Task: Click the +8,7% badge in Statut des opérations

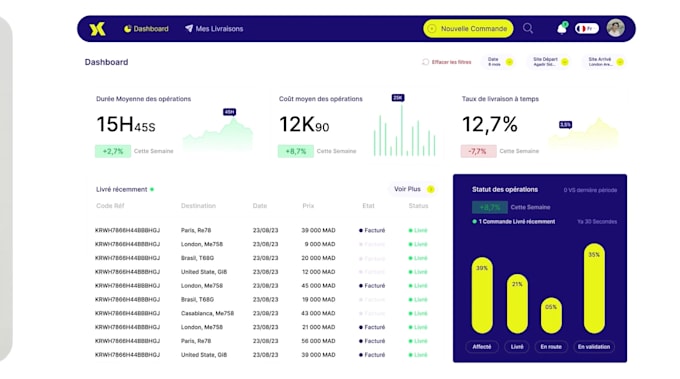Action: pyautogui.click(x=489, y=207)
